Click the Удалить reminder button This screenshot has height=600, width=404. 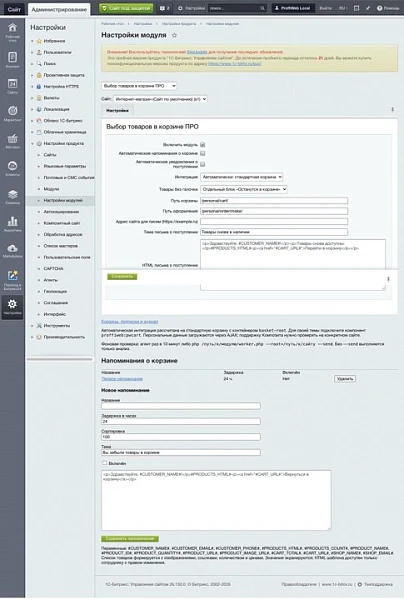[x=345, y=379]
